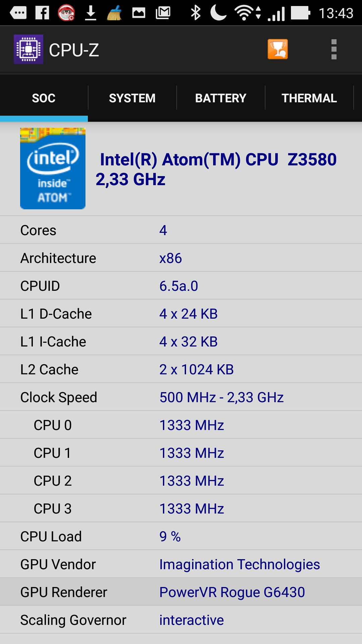Tap the CPU Load row
Image resolution: width=362 pixels, height=644 pixels.
click(x=181, y=536)
